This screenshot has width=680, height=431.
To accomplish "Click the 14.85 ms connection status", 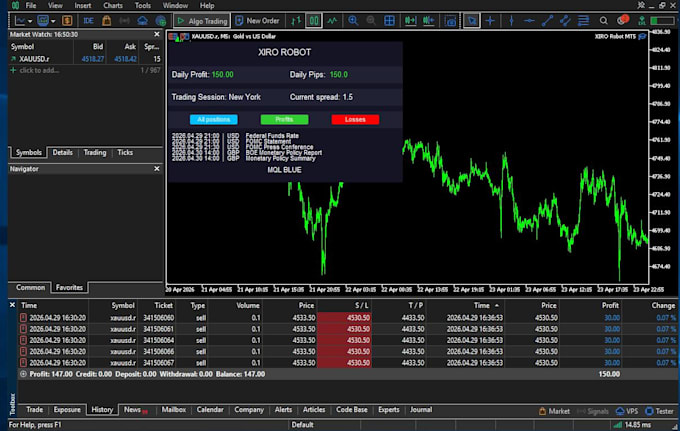I will (633, 425).
